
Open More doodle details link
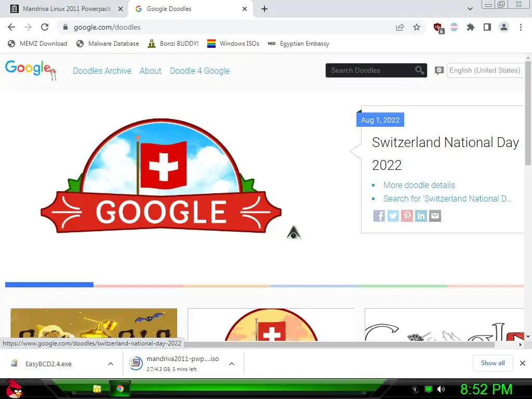(x=419, y=185)
